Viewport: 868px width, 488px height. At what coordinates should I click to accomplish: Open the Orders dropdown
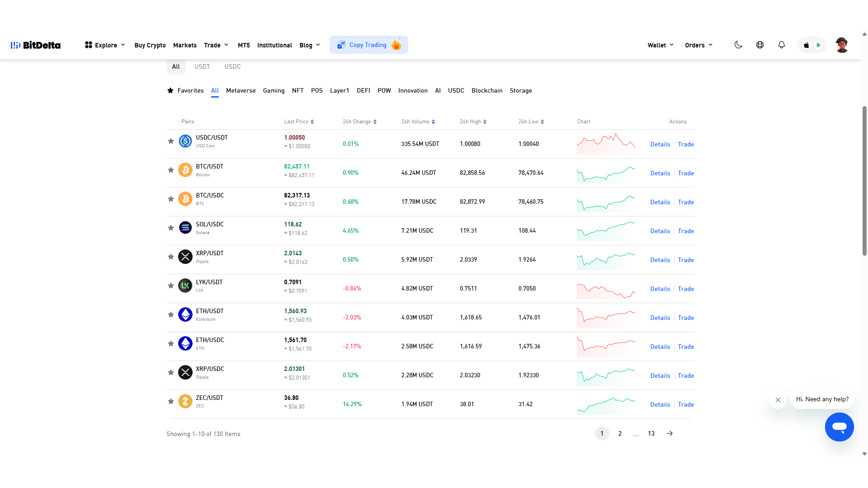(699, 45)
